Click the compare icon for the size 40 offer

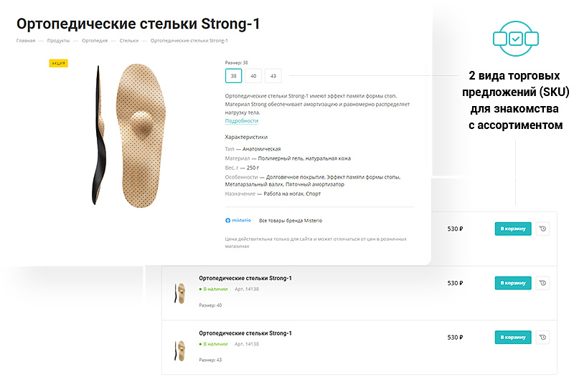[542, 283]
